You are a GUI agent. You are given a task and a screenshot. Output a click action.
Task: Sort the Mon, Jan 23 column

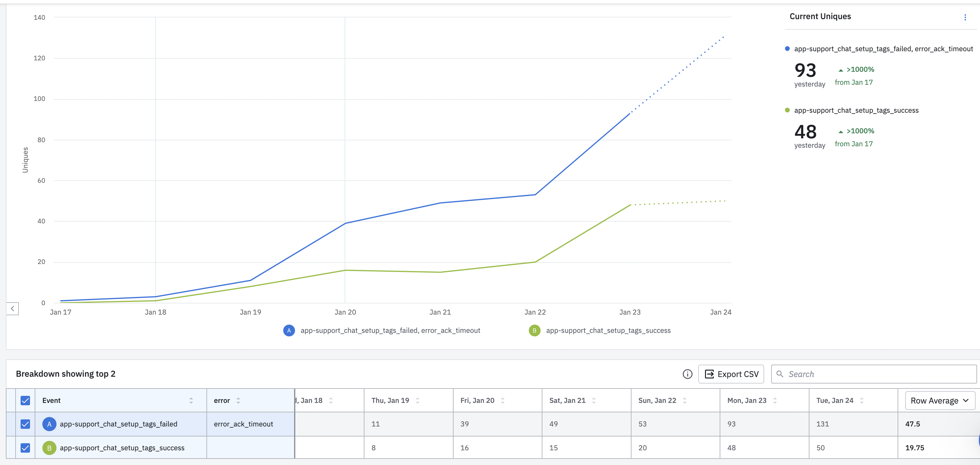[x=775, y=400]
